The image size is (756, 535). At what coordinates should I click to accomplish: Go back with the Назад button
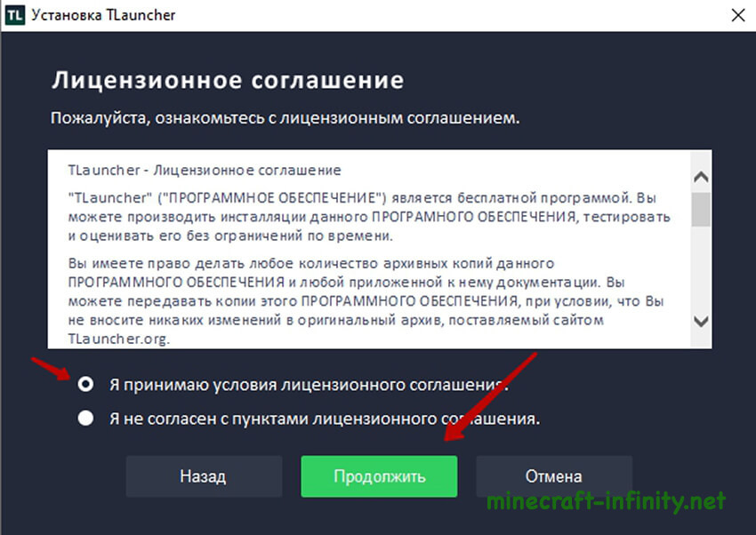[204, 476]
